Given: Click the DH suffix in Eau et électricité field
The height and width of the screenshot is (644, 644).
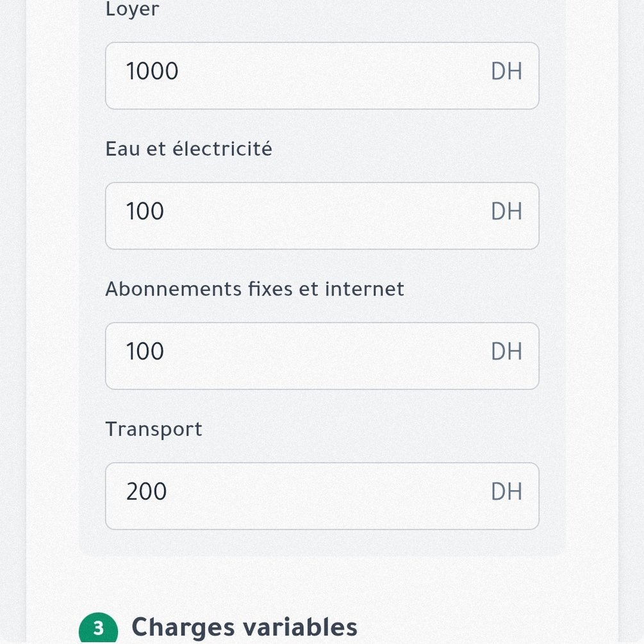Looking at the screenshot, I should pyautogui.click(x=506, y=211).
